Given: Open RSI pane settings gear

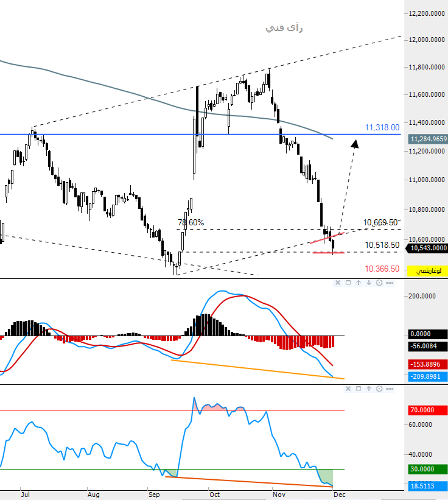Looking at the screenshot, I should (379, 389).
